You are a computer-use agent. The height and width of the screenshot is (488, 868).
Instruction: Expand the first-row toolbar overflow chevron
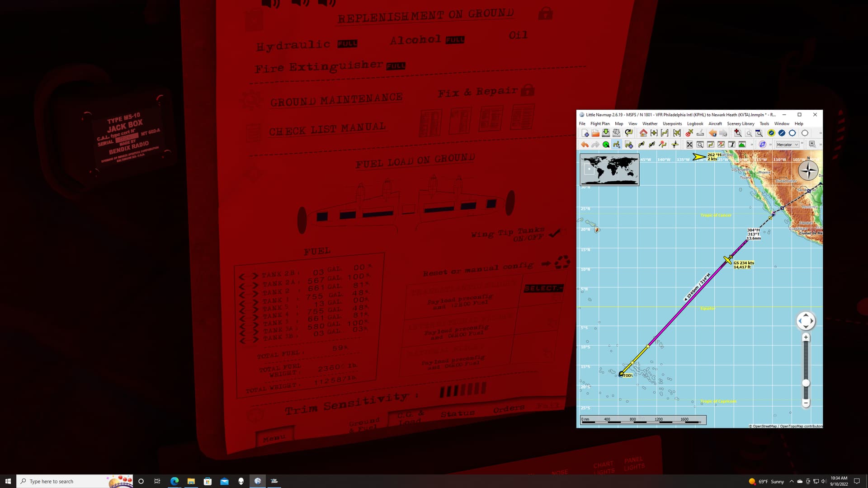820,133
